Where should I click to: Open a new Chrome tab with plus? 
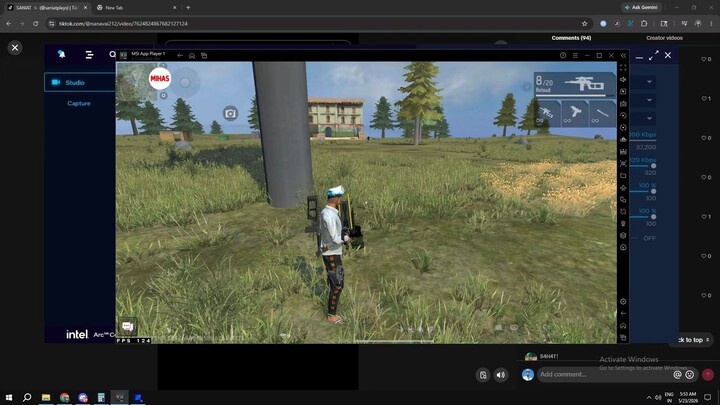(188, 7)
